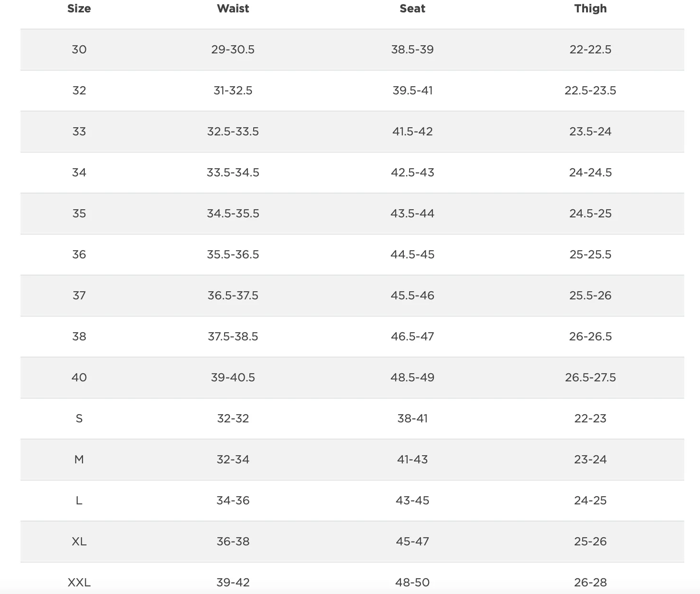Click thigh value 26-28 for XXL
This screenshot has width=700, height=594.
590,583
